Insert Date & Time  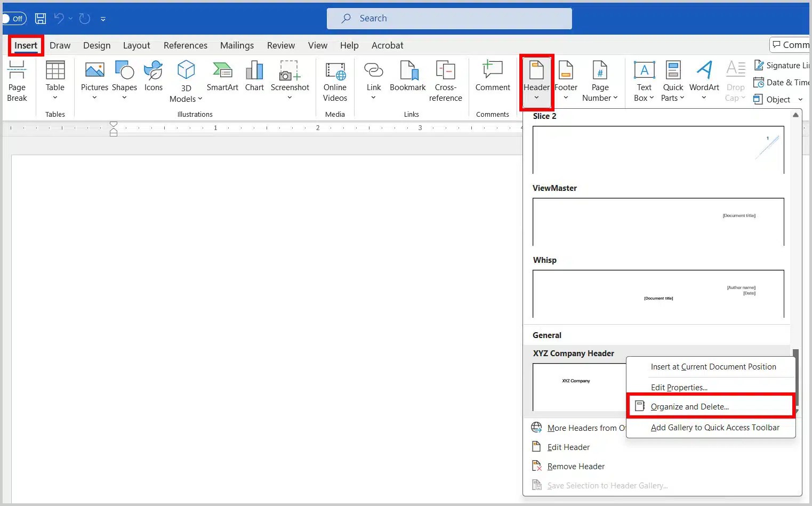pos(782,83)
